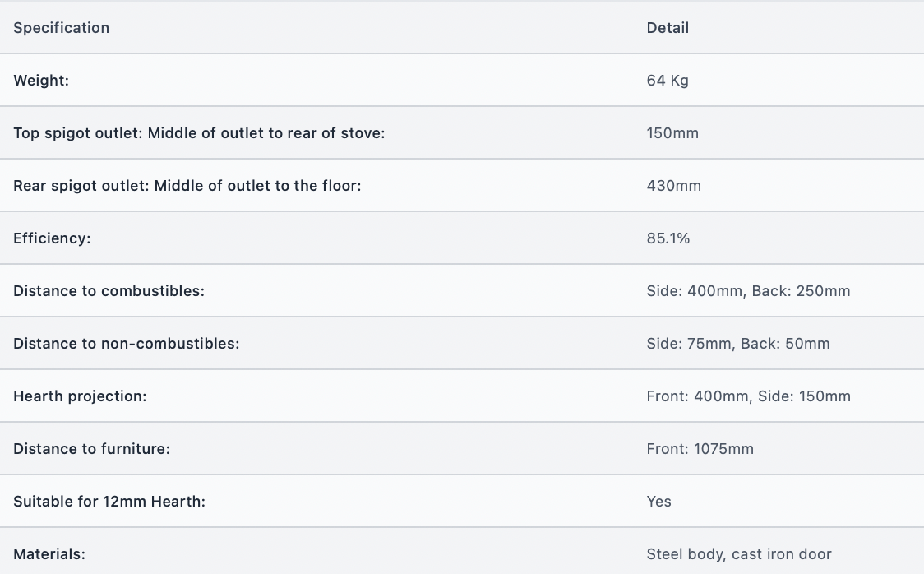The height and width of the screenshot is (574, 924).
Task: Select 'Distance to combustibles:' label
Action: tap(109, 291)
